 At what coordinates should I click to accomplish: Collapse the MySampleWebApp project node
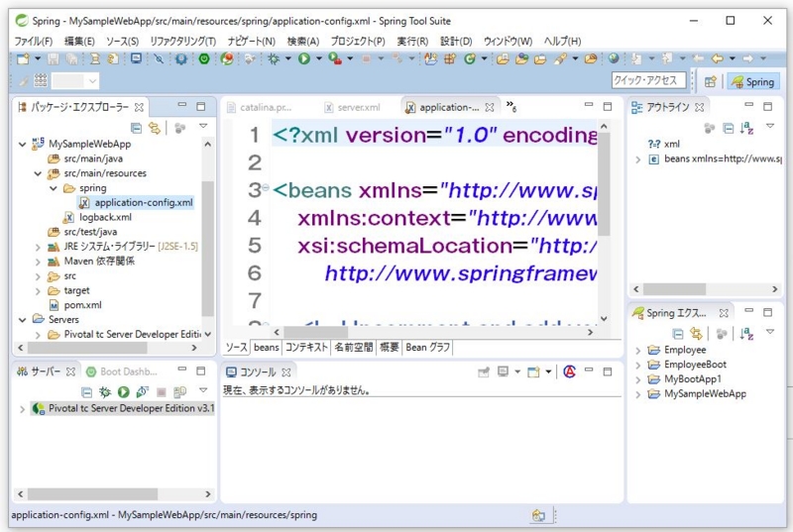[22, 145]
